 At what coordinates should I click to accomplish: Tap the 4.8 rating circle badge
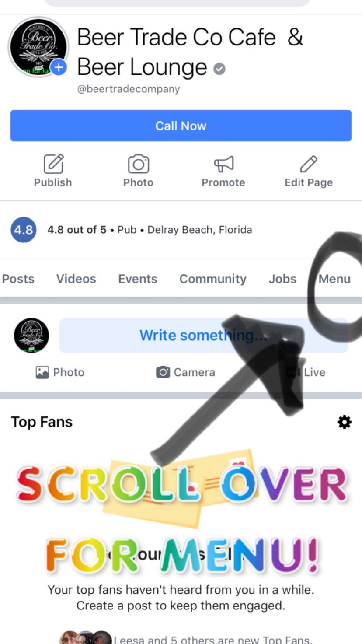tap(23, 230)
